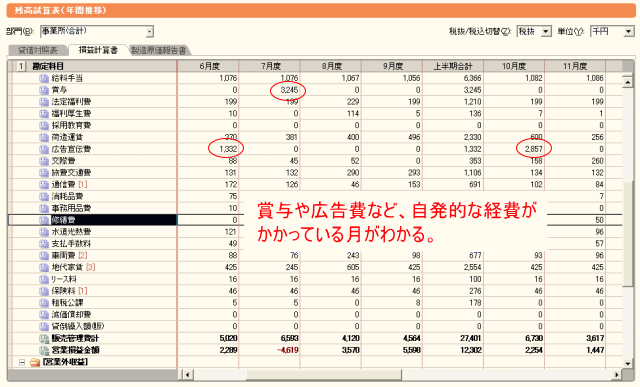This screenshot has width=640, height=387.
Task: Click the subtotal icon beside 販売管理費計
Action: [44, 338]
